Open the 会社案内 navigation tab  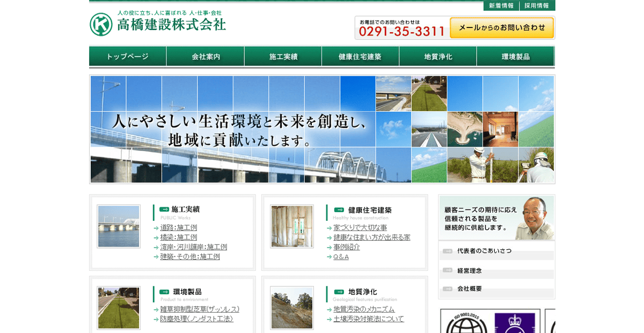205,55
